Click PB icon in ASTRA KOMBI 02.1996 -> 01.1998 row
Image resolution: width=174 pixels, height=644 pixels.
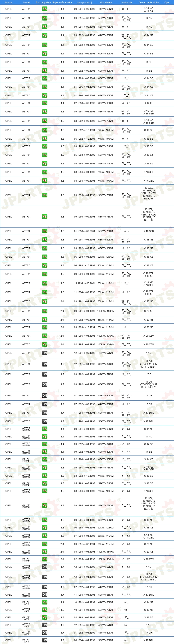(45, 459)
